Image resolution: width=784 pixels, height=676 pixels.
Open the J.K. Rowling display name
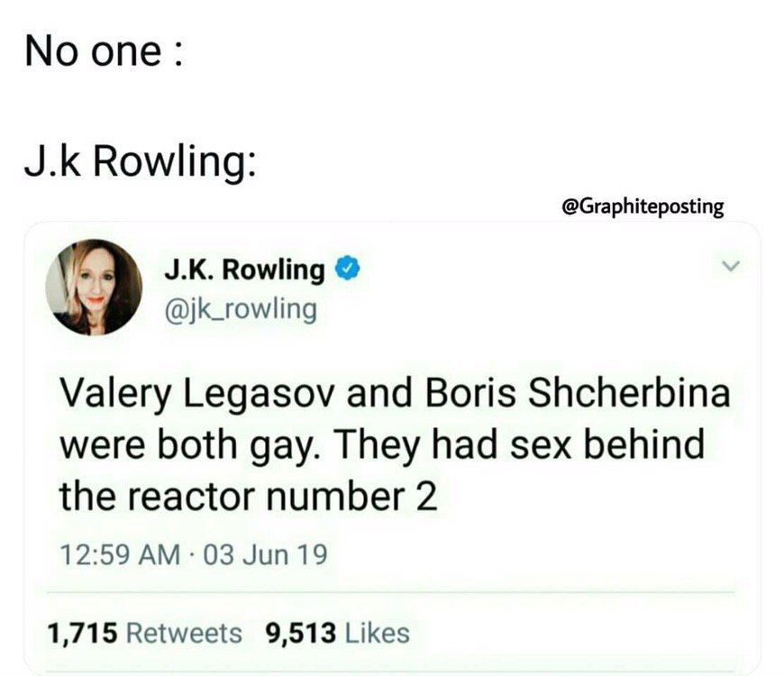[244, 270]
